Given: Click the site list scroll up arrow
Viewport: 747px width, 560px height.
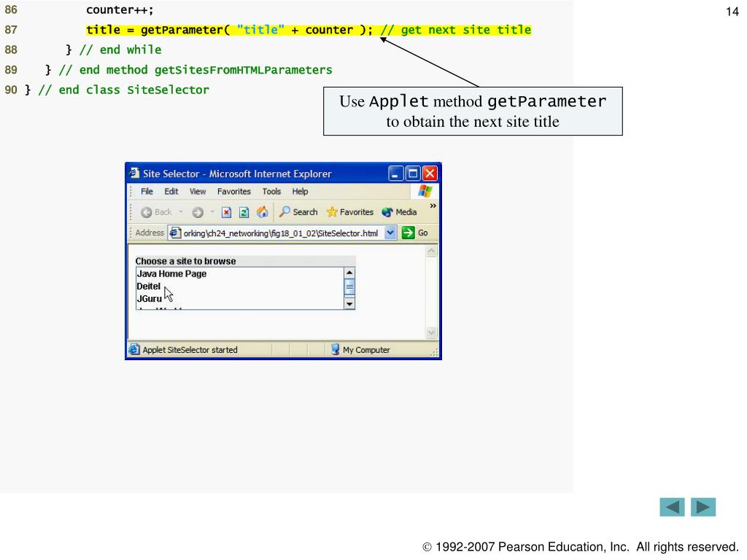Looking at the screenshot, I should 349,273.
